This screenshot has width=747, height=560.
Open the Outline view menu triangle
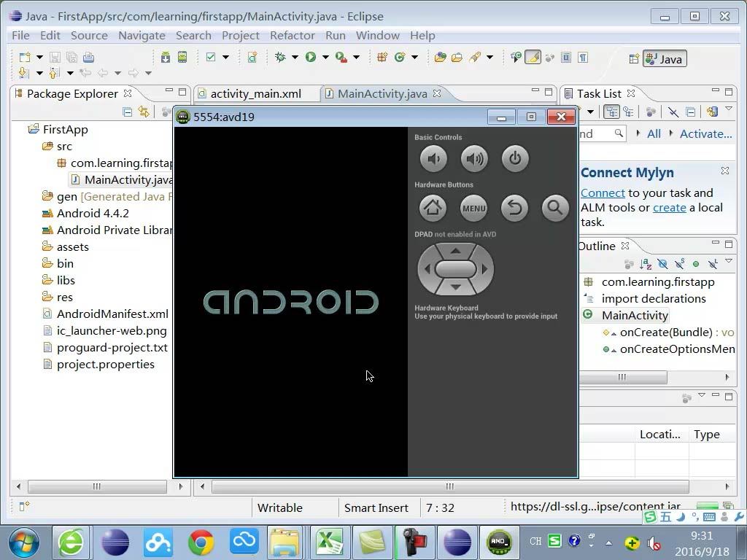tap(728, 262)
